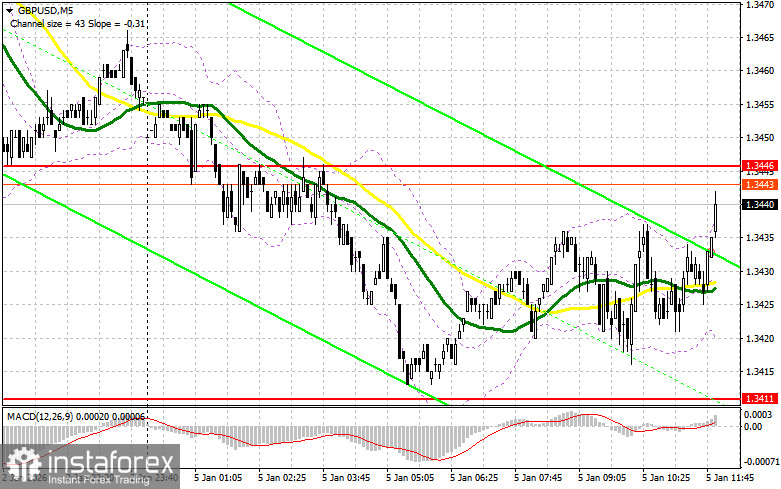Click the InstaForex gear logo icon
Viewport: 781px width, 489px height.
(x=23, y=464)
